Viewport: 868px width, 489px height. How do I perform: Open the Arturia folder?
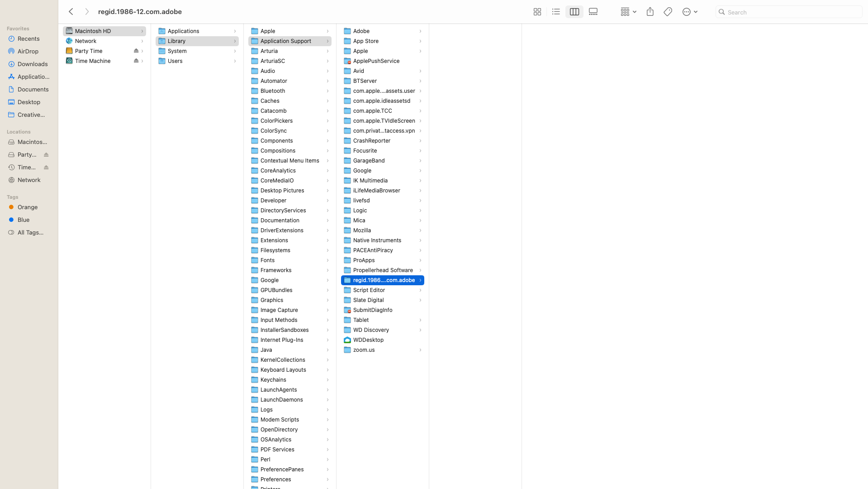(290, 51)
